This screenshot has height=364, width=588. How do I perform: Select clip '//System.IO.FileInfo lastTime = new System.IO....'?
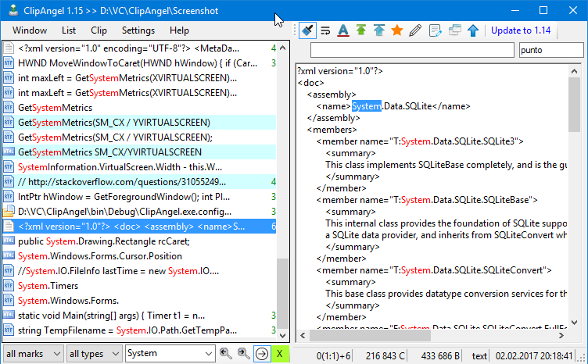(139, 271)
